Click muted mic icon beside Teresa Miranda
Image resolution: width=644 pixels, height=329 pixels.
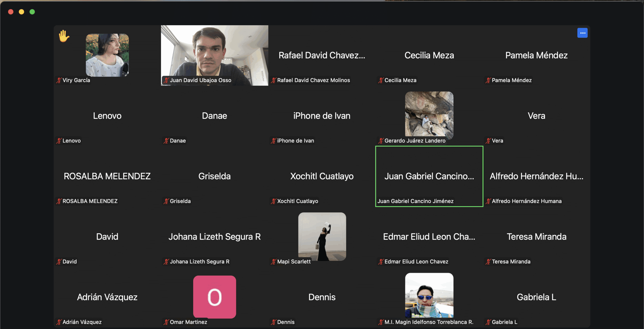click(x=488, y=262)
